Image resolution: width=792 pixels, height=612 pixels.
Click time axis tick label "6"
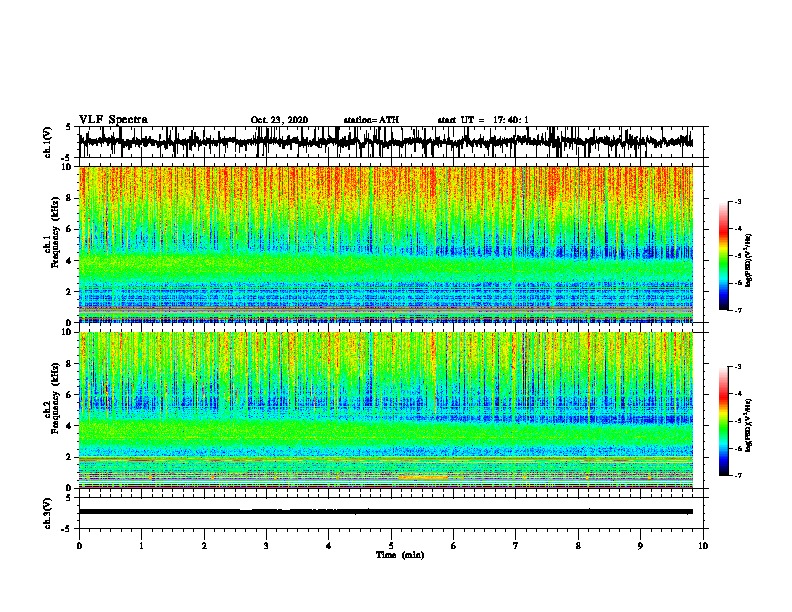[x=453, y=546]
